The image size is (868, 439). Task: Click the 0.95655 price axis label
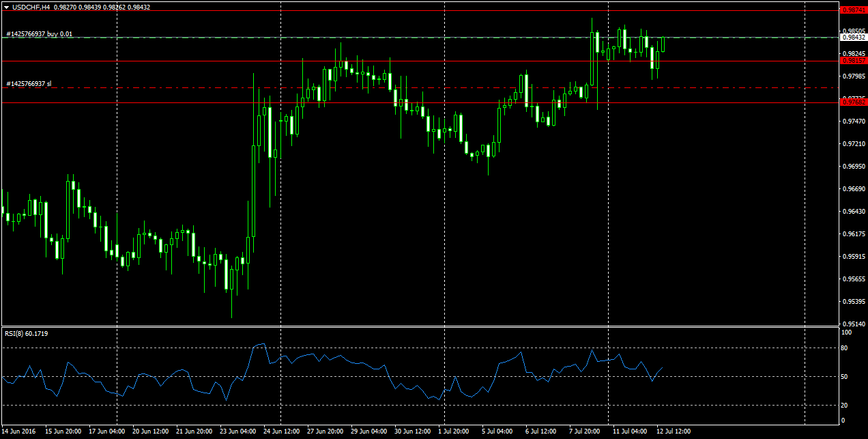tap(854, 279)
